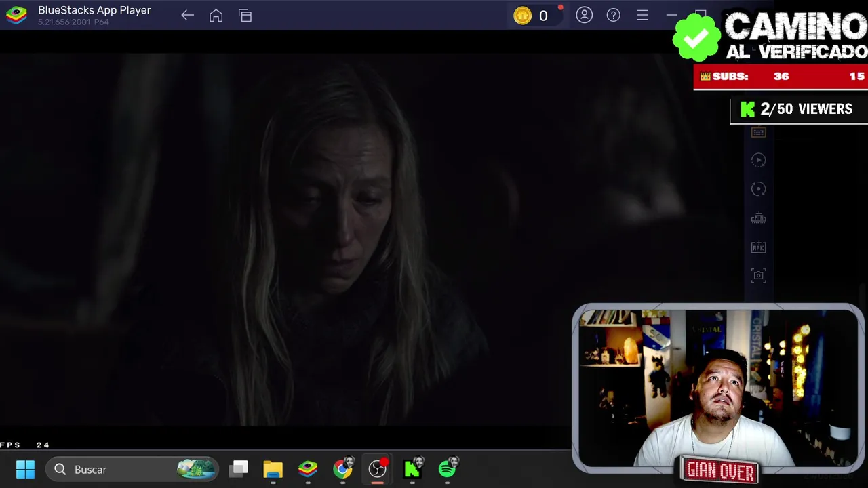868x488 pixels.
Task: Click the sync operations icon in sidebar
Action: pos(758,189)
